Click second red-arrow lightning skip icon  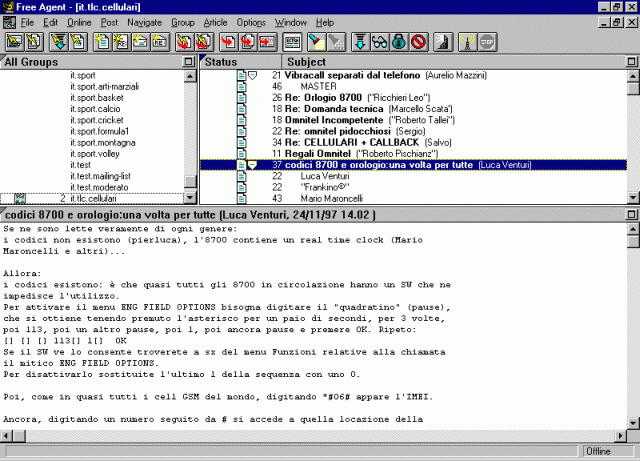tap(203, 42)
